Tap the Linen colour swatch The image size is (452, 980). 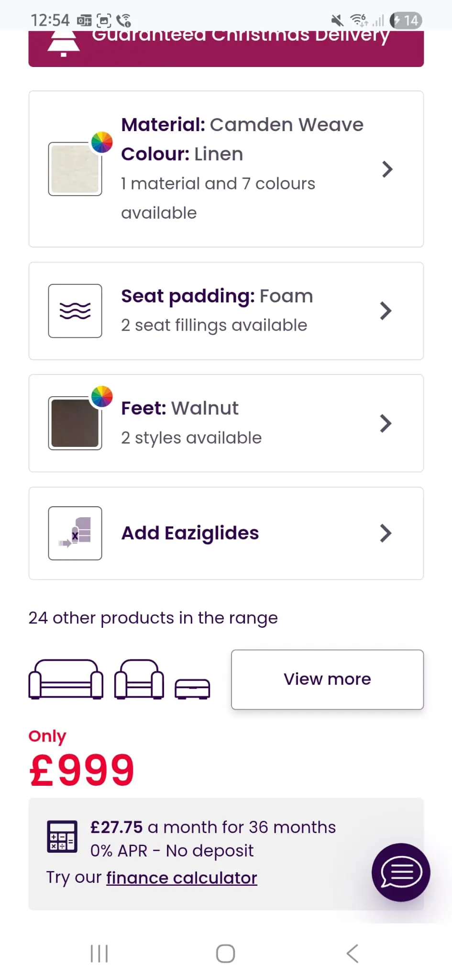pyautogui.click(x=75, y=169)
